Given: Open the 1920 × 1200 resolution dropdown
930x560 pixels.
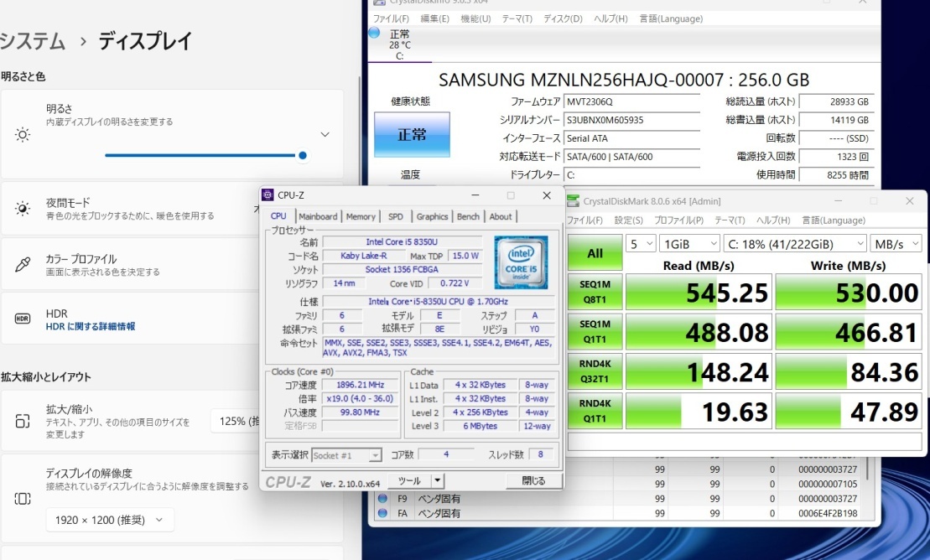Looking at the screenshot, I should point(110,520).
